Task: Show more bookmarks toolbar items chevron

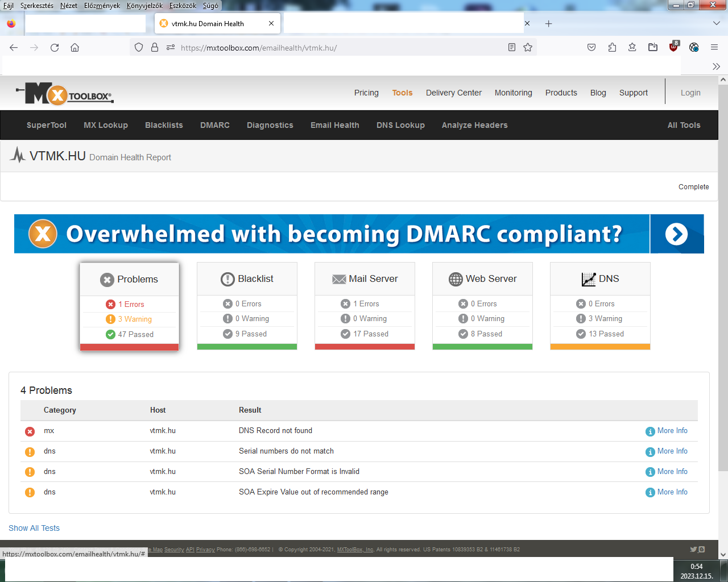Action: click(x=716, y=66)
